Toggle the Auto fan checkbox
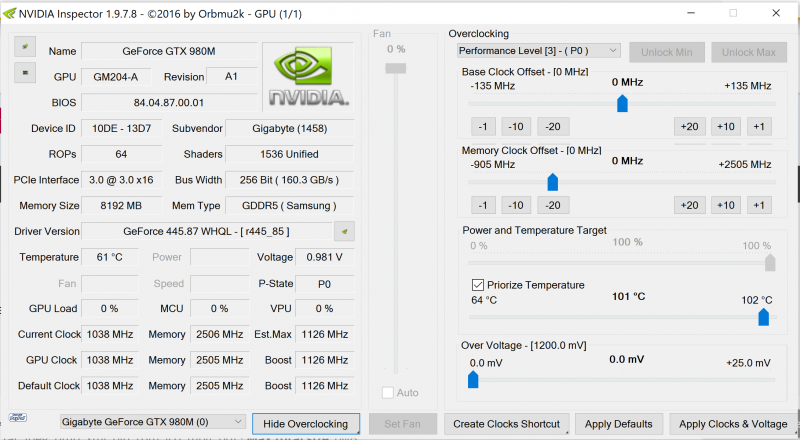800x440 pixels. click(388, 393)
